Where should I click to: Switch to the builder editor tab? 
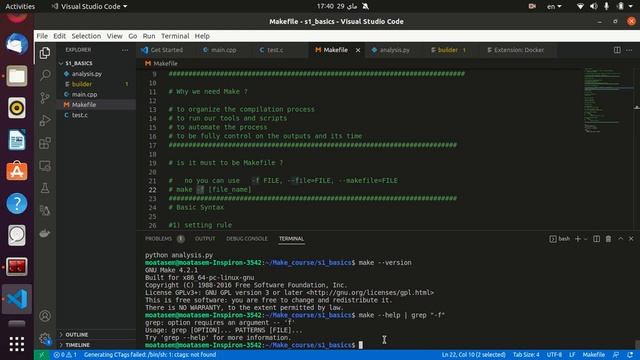coord(447,50)
